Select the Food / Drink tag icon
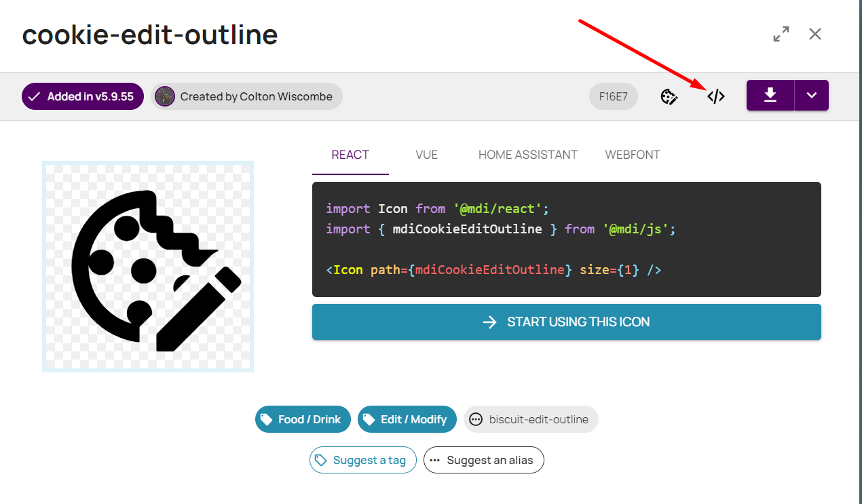This screenshot has height=504, width=862. click(267, 419)
